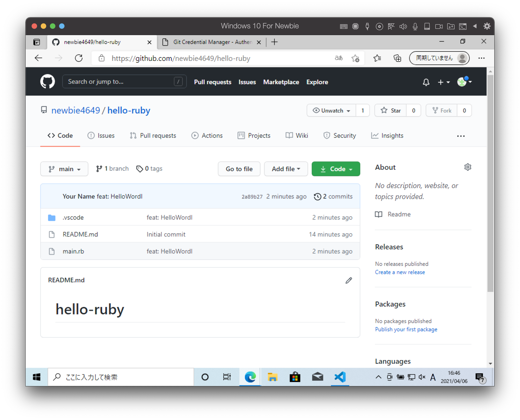Image resolution: width=520 pixels, height=420 pixels.
Task: Open repository settings gear next to About
Action: [x=468, y=167]
